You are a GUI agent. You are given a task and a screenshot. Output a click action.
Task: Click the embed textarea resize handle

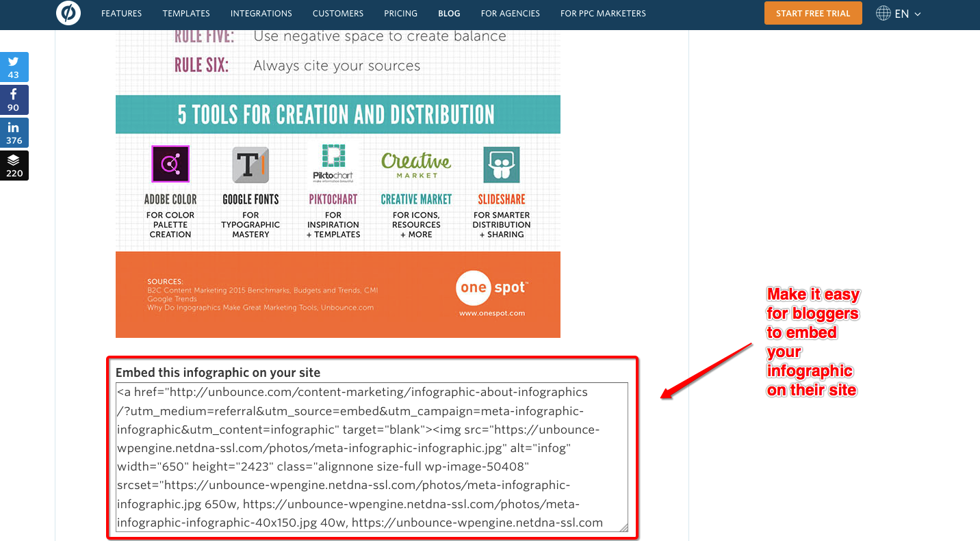point(623,527)
